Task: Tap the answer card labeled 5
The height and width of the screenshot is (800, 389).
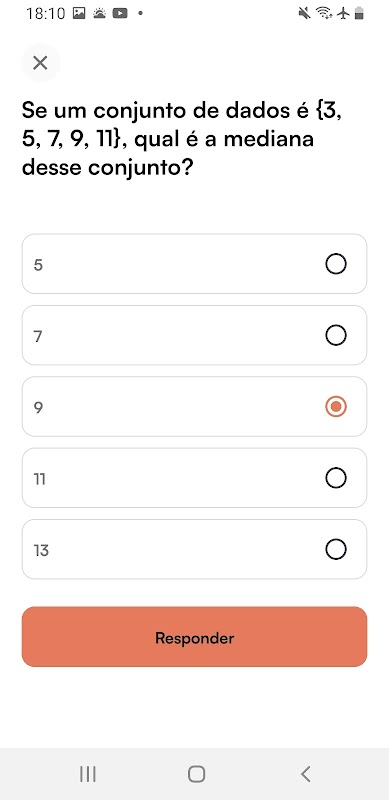Action: tap(194, 264)
